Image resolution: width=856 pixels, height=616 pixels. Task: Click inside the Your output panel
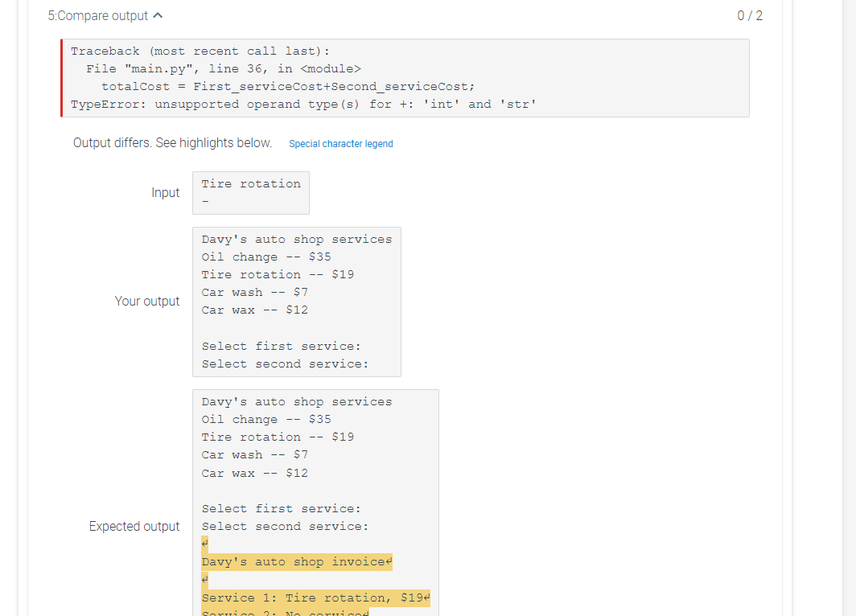297,302
